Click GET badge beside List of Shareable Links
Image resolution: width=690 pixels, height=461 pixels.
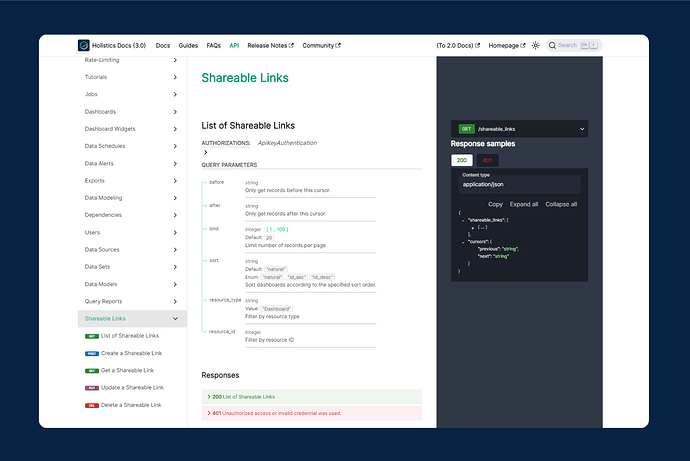pos(92,336)
